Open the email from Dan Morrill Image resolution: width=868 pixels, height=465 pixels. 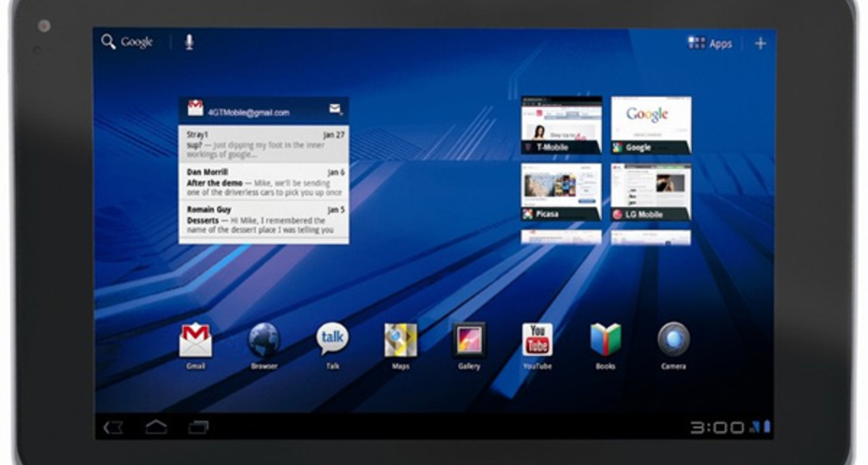click(263, 182)
